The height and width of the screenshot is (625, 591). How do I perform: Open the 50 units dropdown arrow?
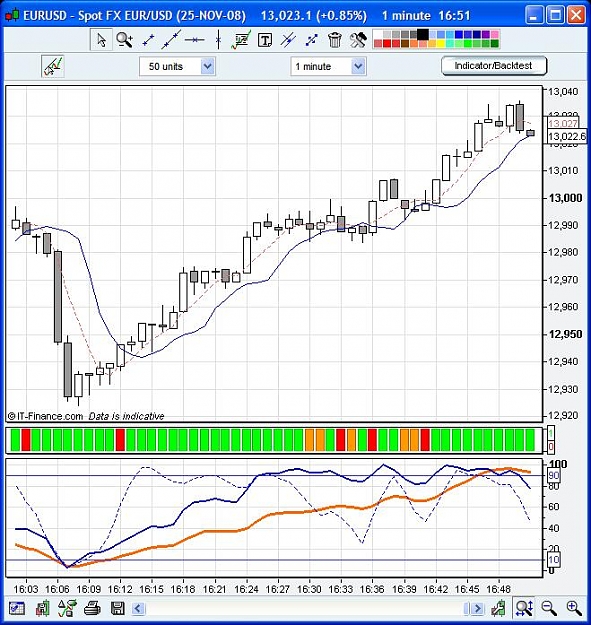(207, 66)
